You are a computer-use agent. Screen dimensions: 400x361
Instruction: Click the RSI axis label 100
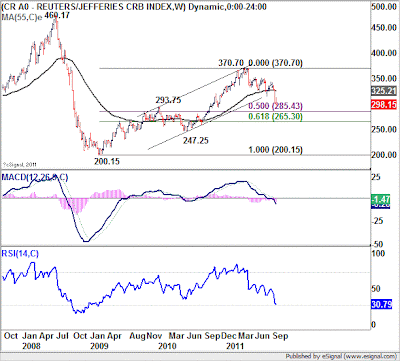[x=379, y=254]
